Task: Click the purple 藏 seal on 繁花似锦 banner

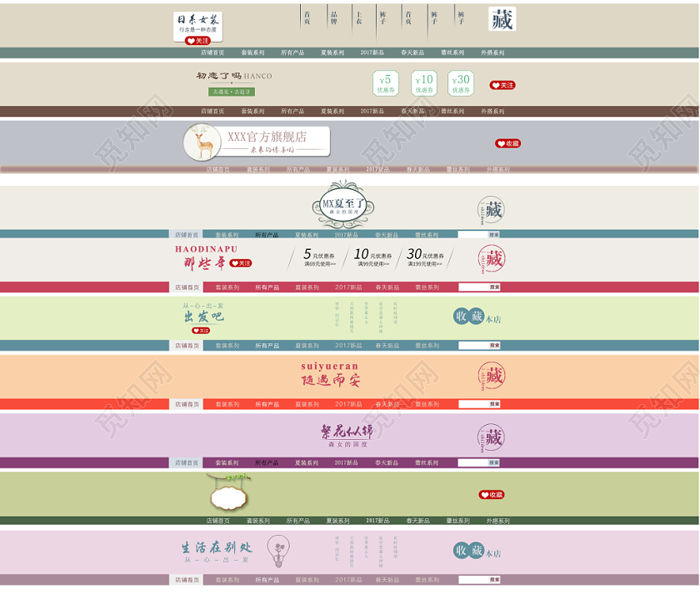Action: tap(491, 437)
